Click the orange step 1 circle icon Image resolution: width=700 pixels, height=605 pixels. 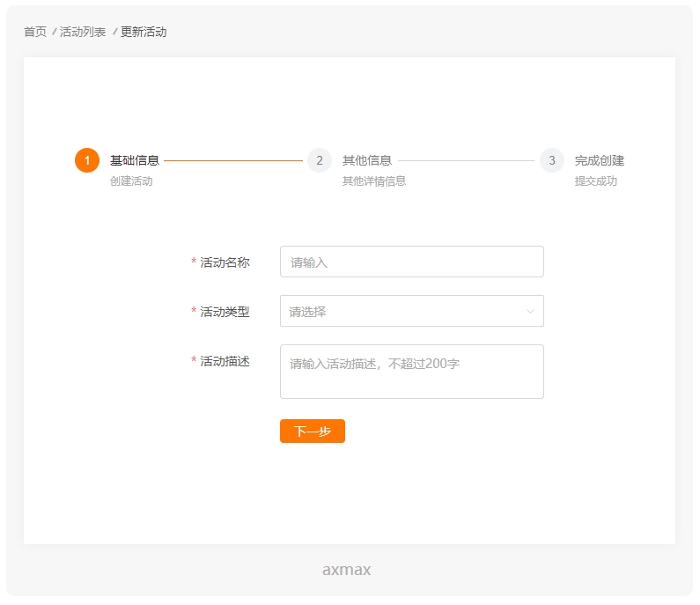(87, 160)
